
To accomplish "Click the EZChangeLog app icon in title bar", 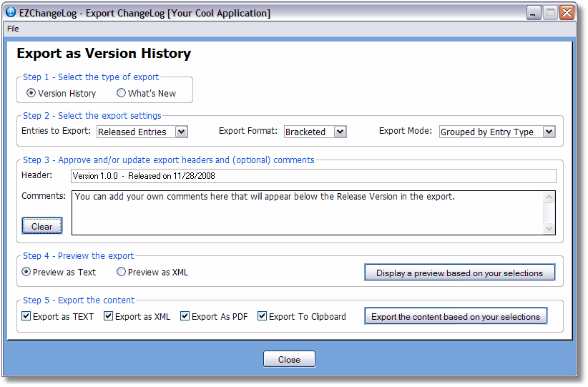I will [11, 12].
